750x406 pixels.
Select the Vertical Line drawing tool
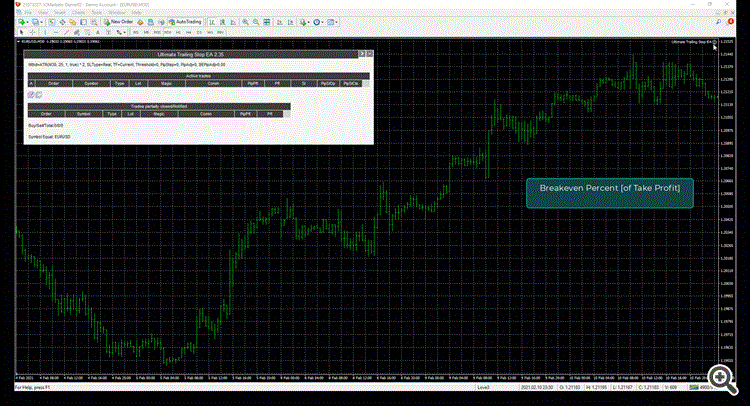[45, 33]
